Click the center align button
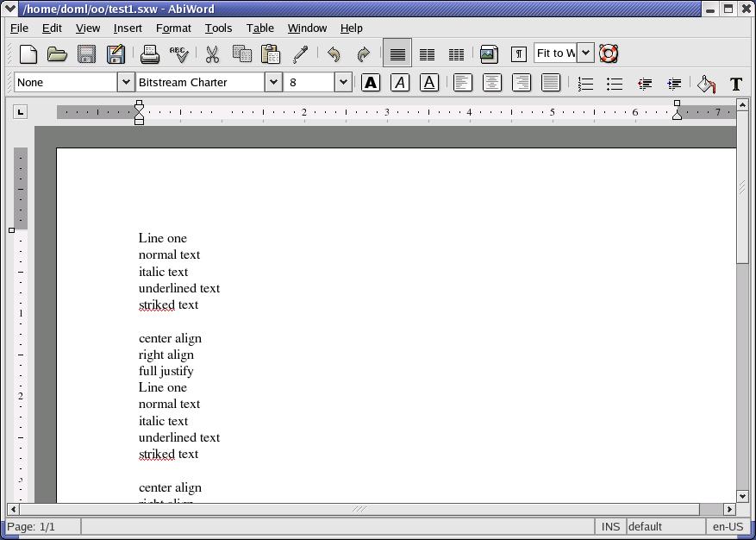Viewport: 756px width, 540px height. [492, 83]
